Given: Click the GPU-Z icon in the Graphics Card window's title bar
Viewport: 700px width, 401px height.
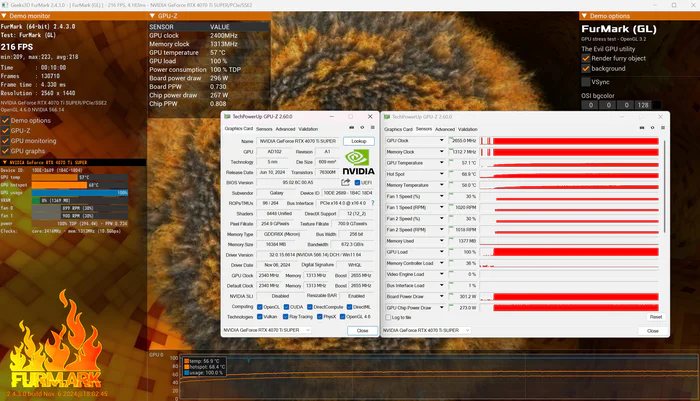Looking at the screenshot, I should (x=227, y=117).
